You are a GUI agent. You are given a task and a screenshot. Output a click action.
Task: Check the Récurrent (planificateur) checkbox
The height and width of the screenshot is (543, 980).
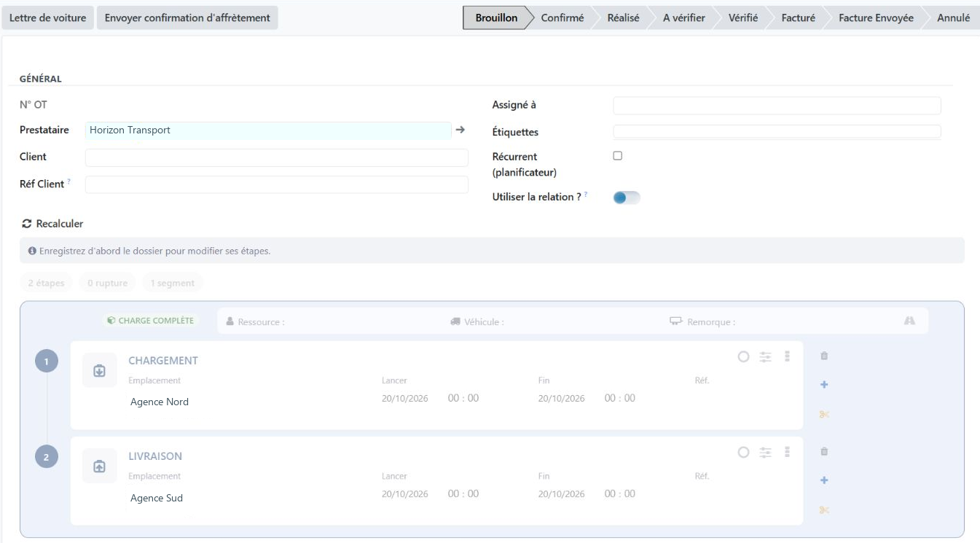pyautogui.click(x=618, y=156)
